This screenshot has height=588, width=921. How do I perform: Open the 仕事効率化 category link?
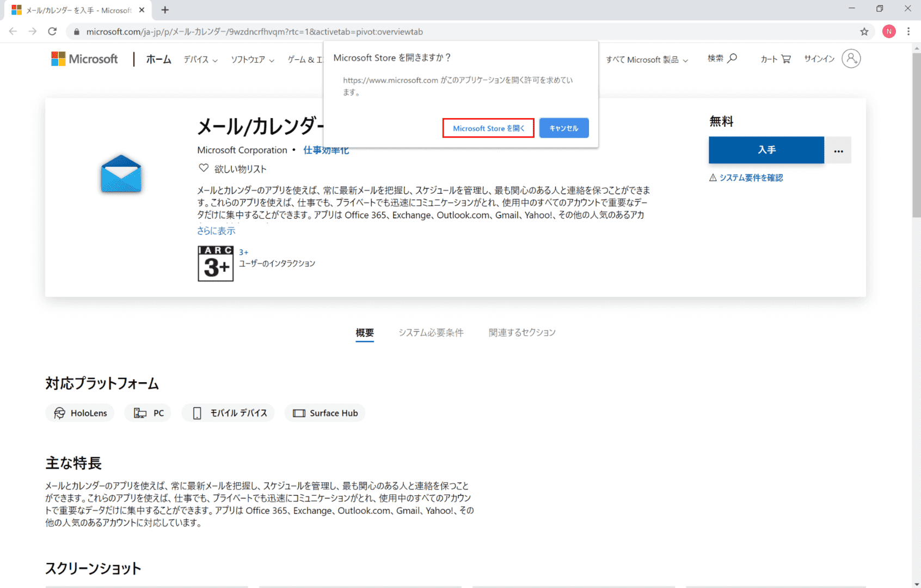tap(326, 150)
